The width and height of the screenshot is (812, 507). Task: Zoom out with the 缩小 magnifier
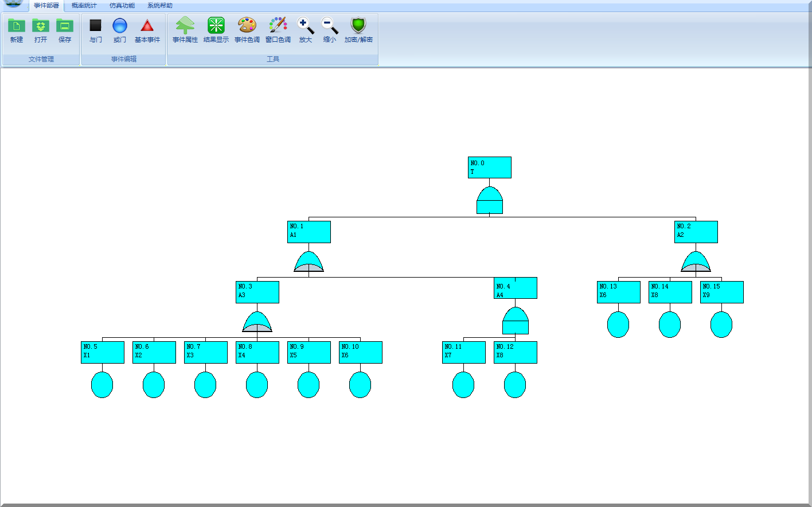(330, 26)
